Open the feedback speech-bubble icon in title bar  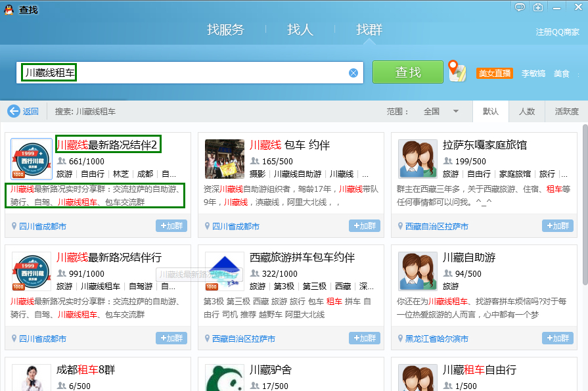pos(520,8)
